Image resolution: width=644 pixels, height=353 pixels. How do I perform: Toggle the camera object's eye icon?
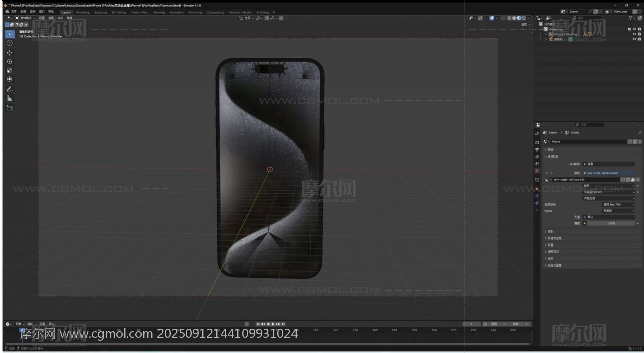coord(634,39)
